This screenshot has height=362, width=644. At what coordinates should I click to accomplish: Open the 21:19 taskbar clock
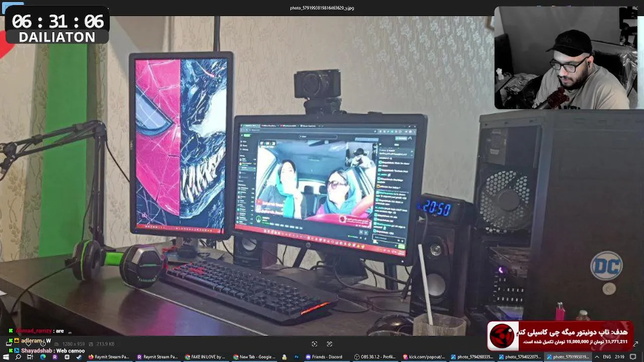pyautogui.click(x=620, y=357)
